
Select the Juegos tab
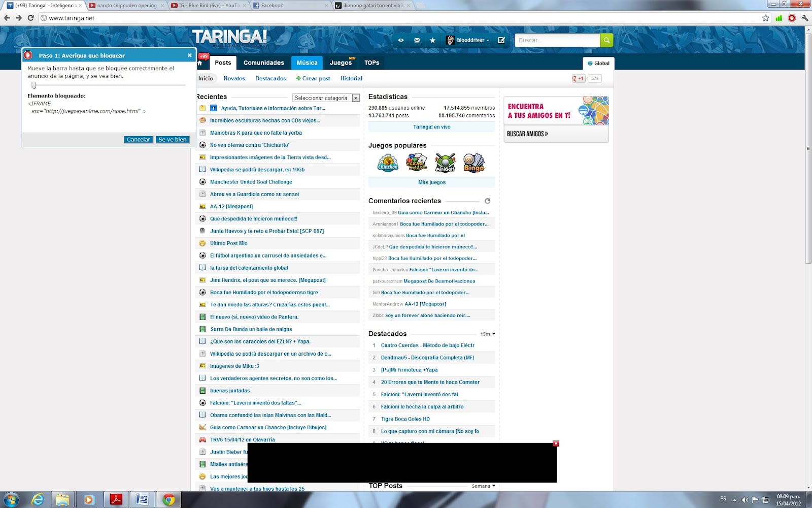point(341,62)
